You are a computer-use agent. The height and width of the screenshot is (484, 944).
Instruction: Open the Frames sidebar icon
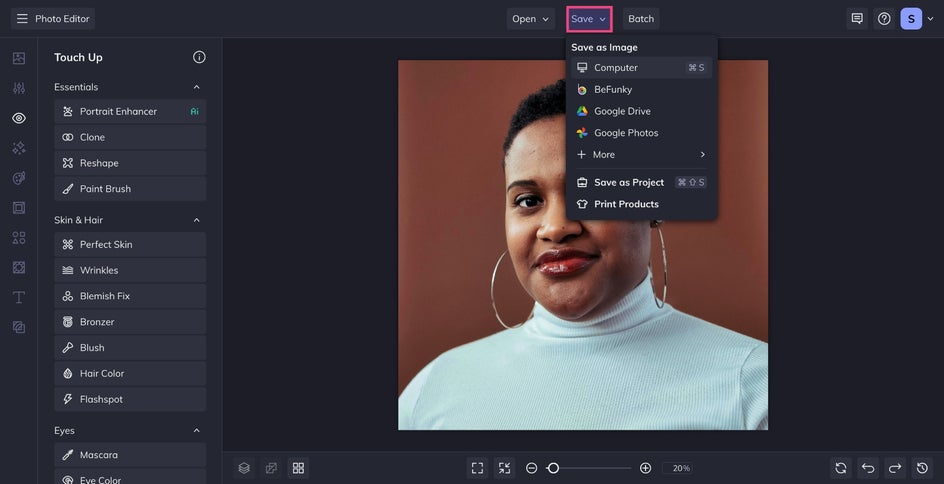(19, 208)
